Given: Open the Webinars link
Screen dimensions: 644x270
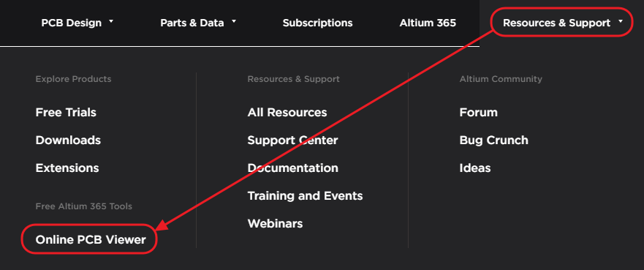Looking at the screenshot, I should pyautogui.click(x=275, y=224).
